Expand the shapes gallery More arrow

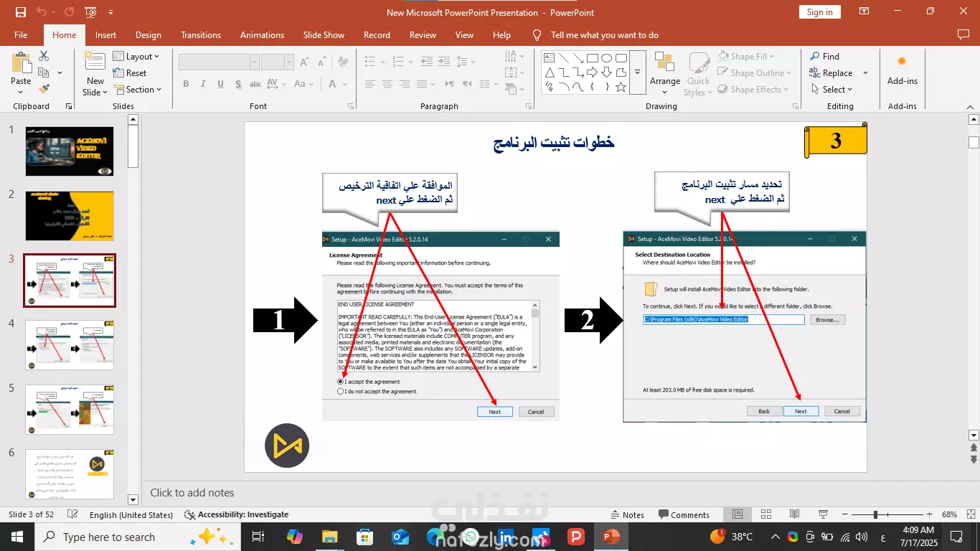[x=637, y=72]
